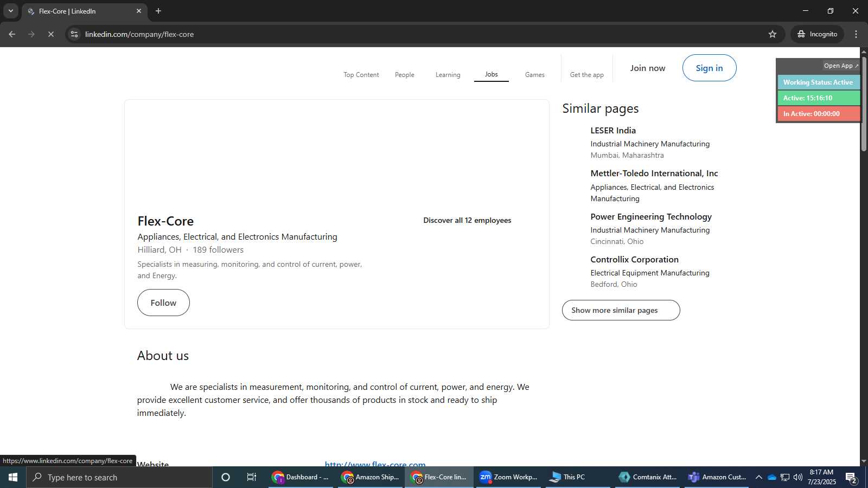Open the Games tab

[x=534, y=75]
